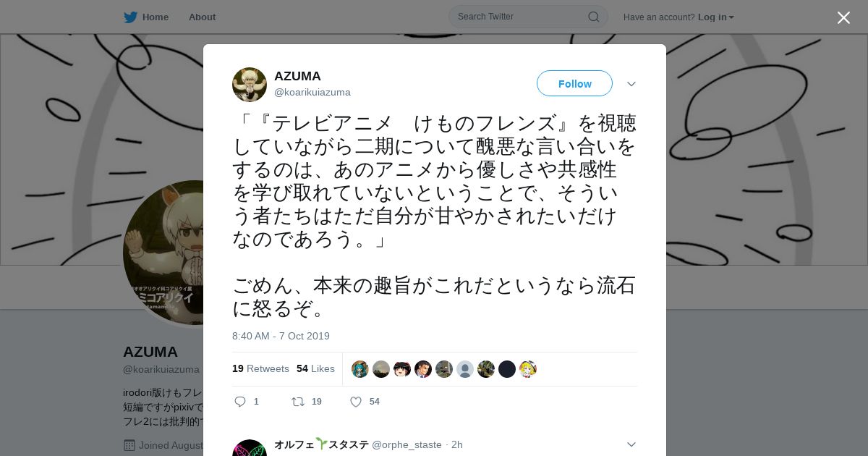Open AZUMA's avatar in tweet header
868x456 pixels.
(x=250, y=85)
